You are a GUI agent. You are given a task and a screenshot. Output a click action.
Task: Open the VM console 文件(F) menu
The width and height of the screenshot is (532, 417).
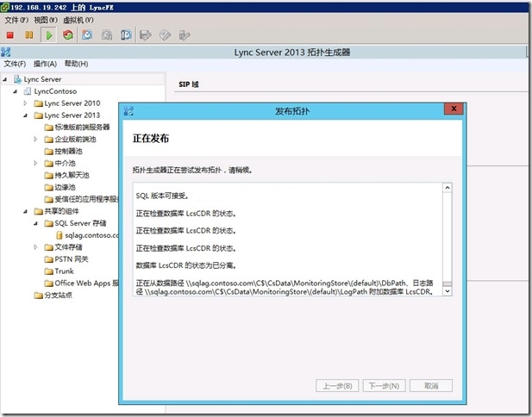[16, 20]
